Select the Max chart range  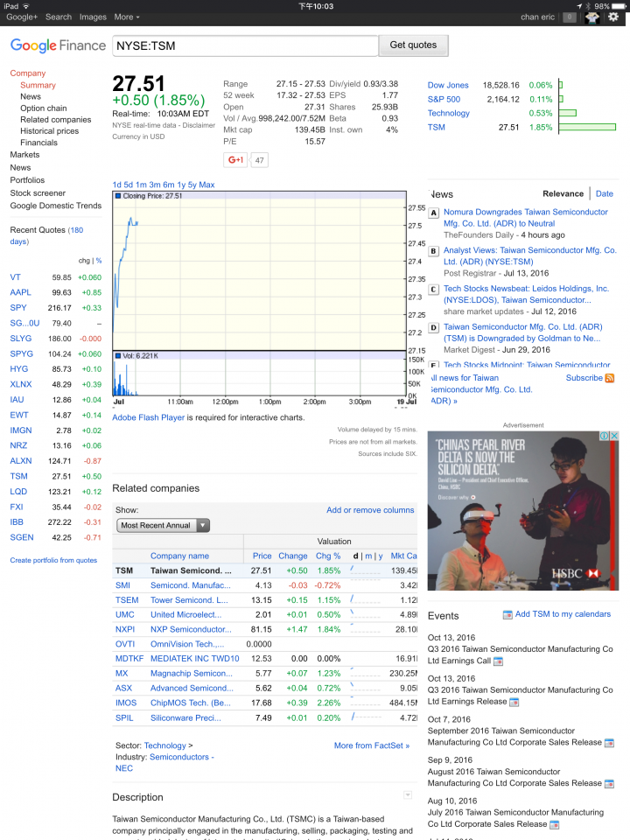206,185
